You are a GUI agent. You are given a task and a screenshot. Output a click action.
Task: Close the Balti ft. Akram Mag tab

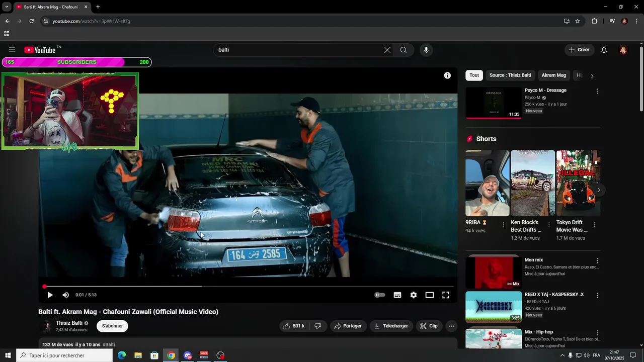click(x=86, y=7)
